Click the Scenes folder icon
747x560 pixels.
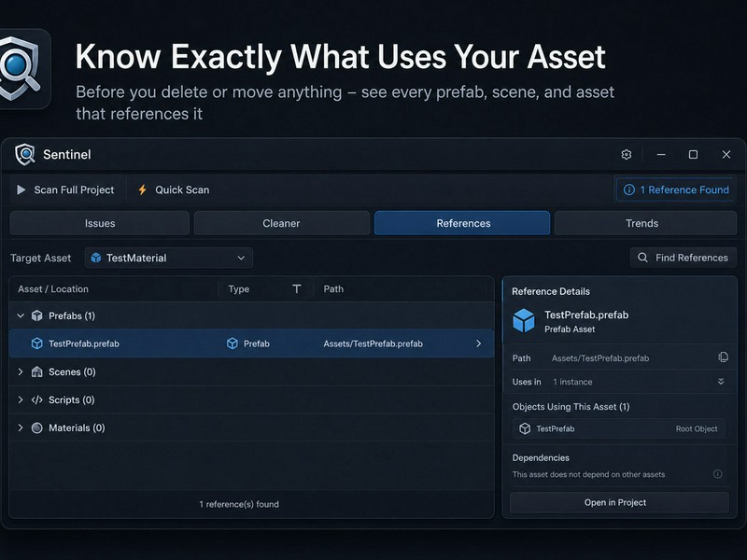[x=36, y=371]
